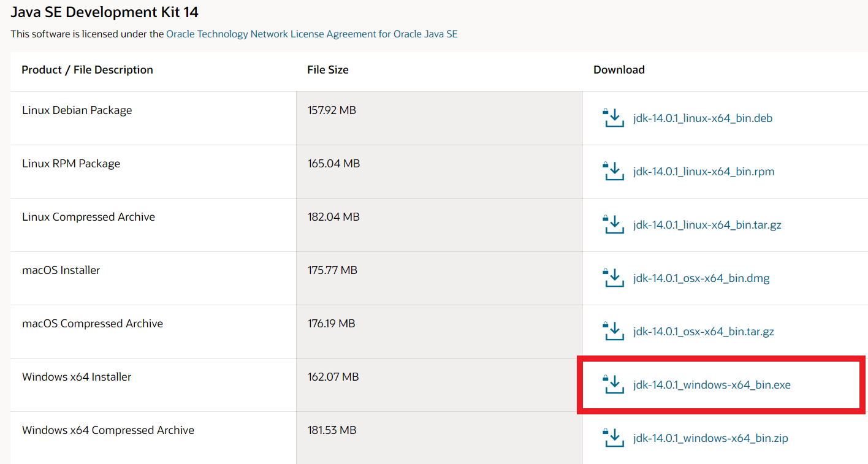This screenshot has width=868, height=464.
Task: Click download icon beside windows-x64_bin.zip
Action: click(613, 438)
